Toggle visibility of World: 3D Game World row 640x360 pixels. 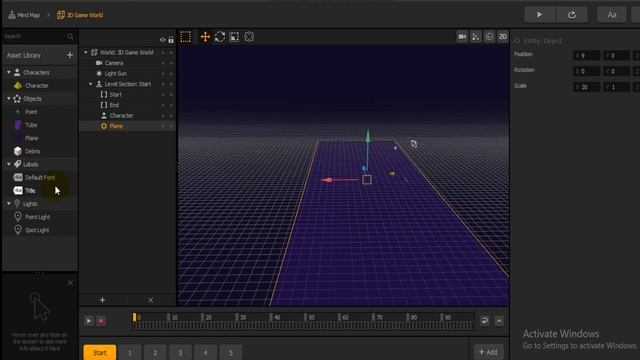pyautogui.click(x=163, y=53)
